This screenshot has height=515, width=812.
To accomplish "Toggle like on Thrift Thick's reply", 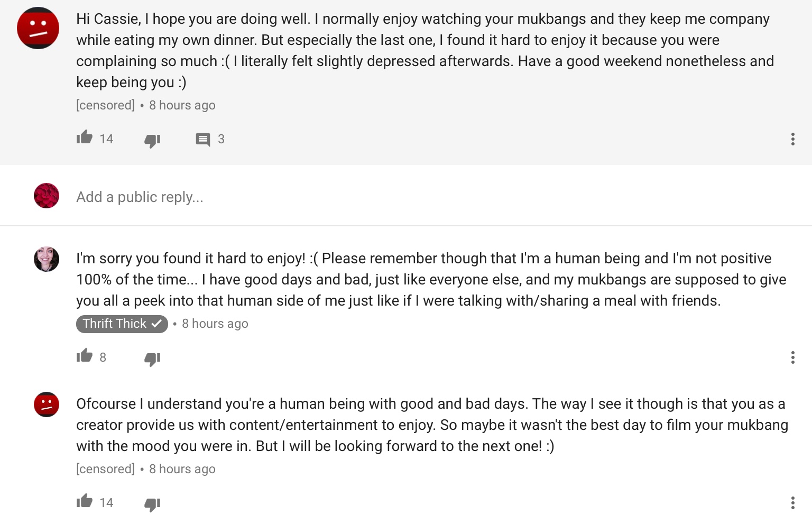I will point(85,356).
